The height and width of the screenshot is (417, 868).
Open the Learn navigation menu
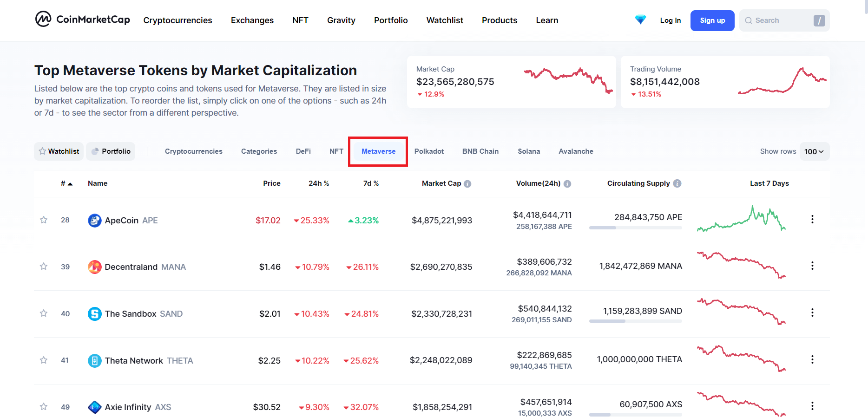click(x=547, y=20)
